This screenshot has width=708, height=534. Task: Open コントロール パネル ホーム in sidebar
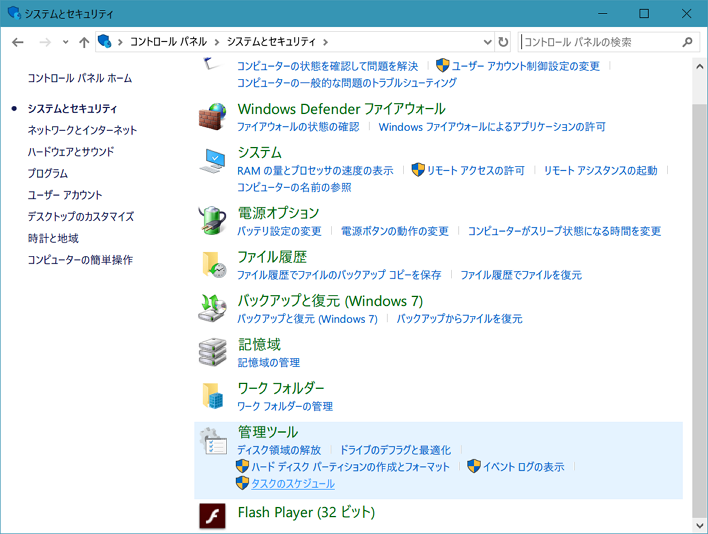tap(79, 78)
